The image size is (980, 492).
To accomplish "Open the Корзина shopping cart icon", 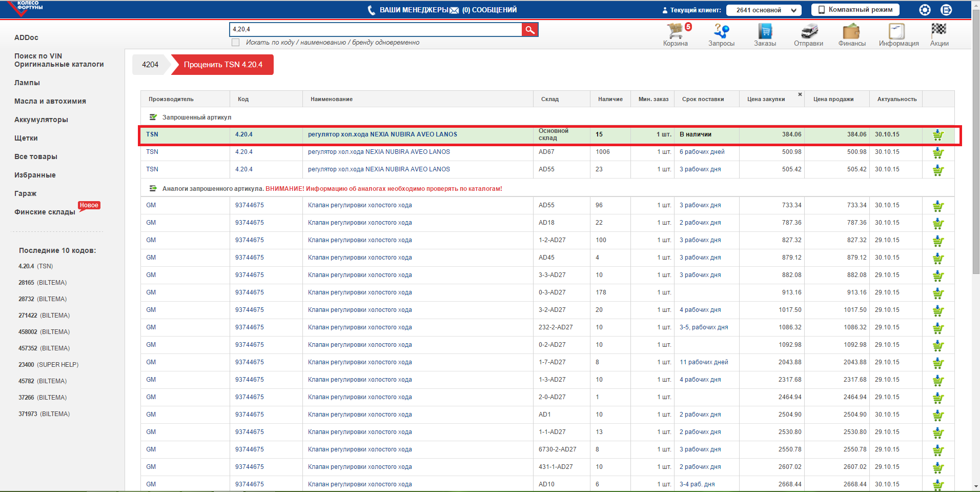I will [x=675, y=31].
